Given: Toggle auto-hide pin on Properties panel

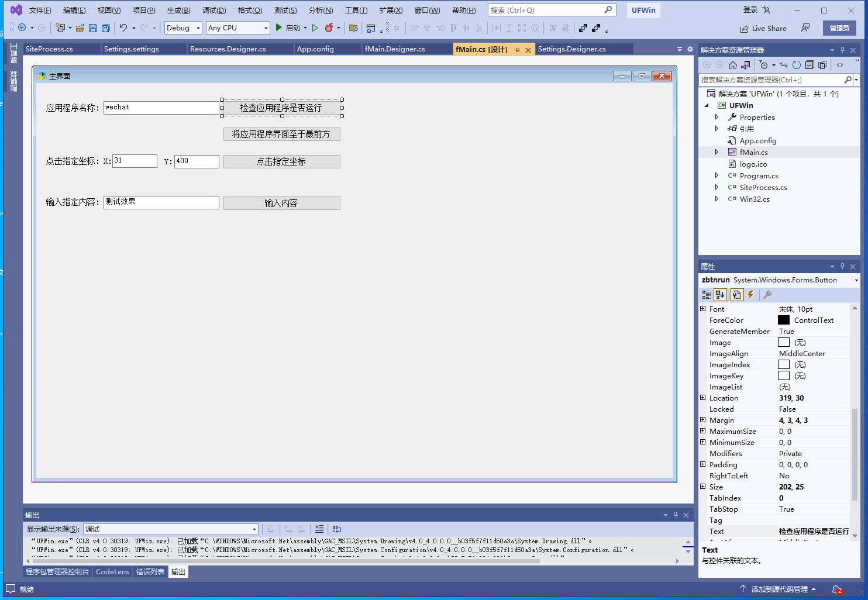Looking at the screenshot, I should pyautogui.click(x=842, y=266).
